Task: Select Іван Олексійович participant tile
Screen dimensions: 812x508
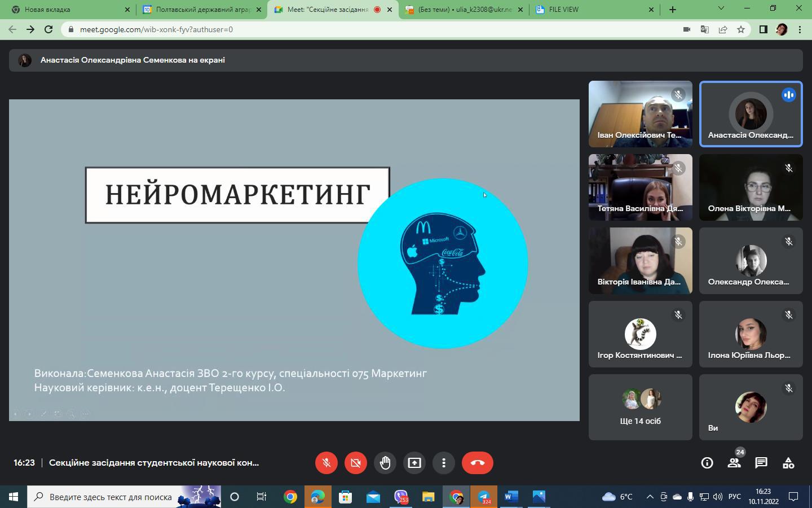Action: point(641,114)
